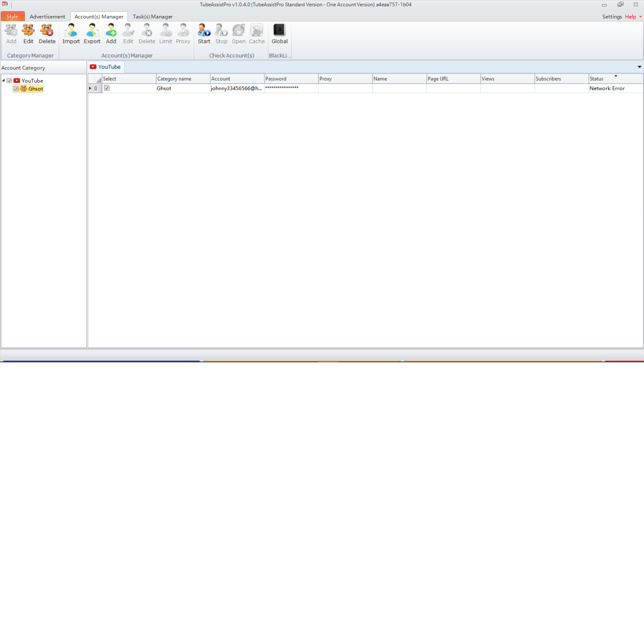Uncheck Select checkbox in row 0
The height and width of the screenshot is (644, 644).
pyautogui.click(x=107, y=88)
